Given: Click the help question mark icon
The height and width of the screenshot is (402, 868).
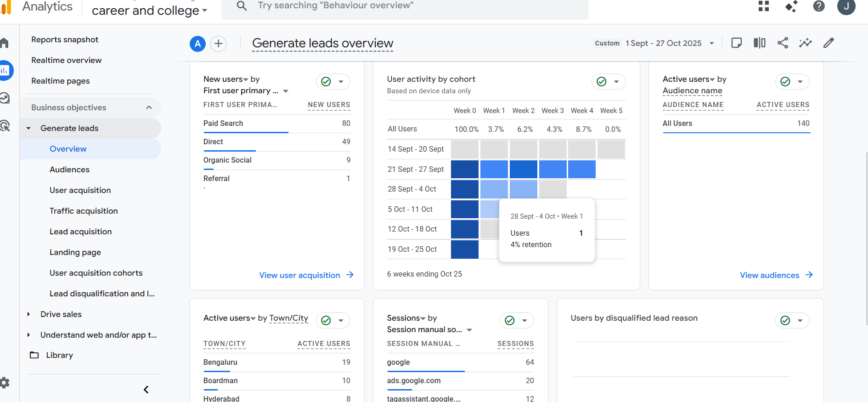Looking at the screenshot, I should pyautogui.click(x=818, y=6).
